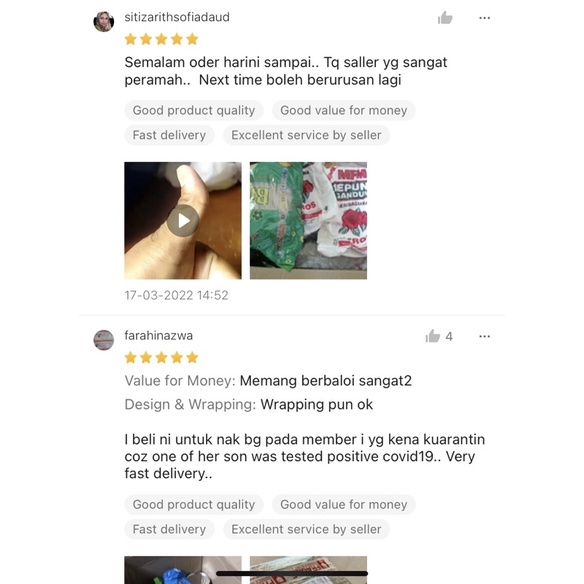Play the thumbs-up review video
This screenshot has height=584, width=584.
pyautogui.click(x=183, y=220)
